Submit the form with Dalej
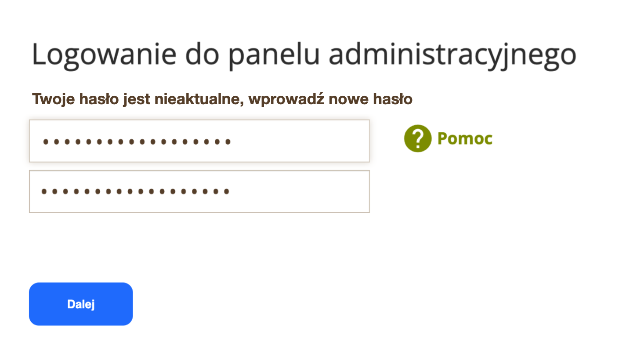The width and height of the screenshot is (644, 364). [x=81, y=304]
